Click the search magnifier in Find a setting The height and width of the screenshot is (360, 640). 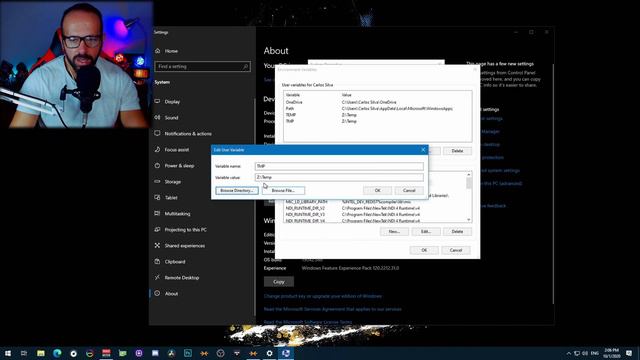pos(245,67)
